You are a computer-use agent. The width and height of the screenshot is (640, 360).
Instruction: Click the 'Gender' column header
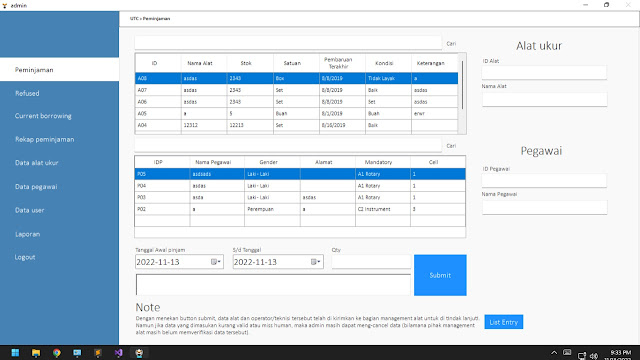tap(268, 162)
